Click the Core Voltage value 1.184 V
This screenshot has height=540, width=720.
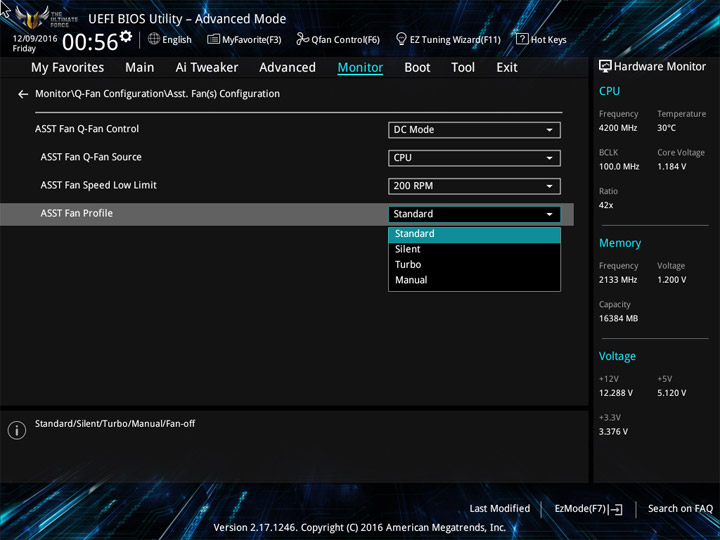coord(671,167)
